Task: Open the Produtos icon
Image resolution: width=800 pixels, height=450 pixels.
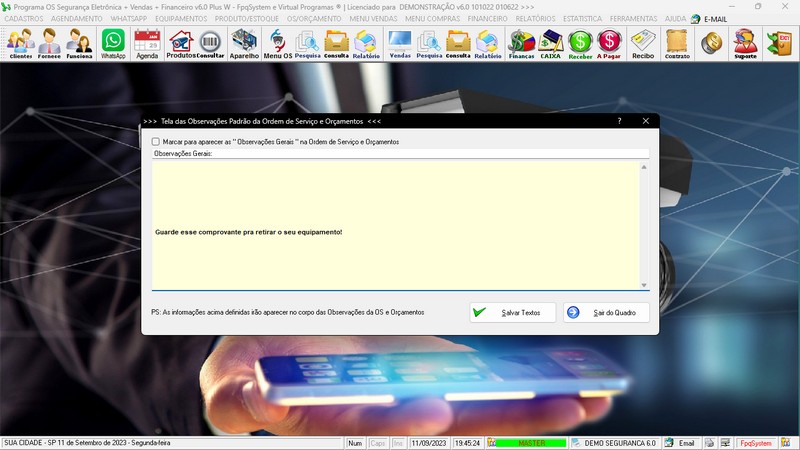Action: click(x=181, y=43)
